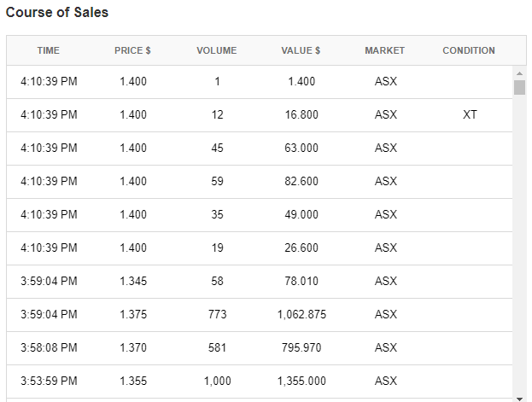This screenshot has height=402, width=532.
Task: Select the 1.345 price cell
Action: [133, 281]
